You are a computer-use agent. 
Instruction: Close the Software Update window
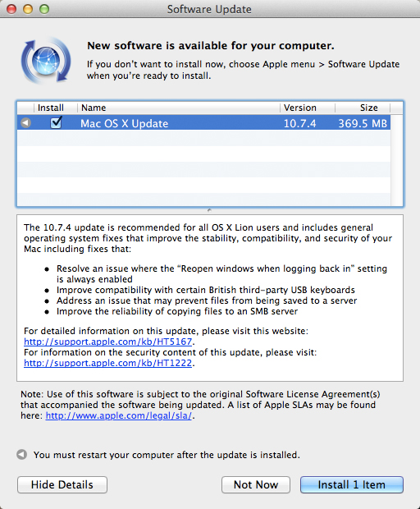[x=11, y=9]
